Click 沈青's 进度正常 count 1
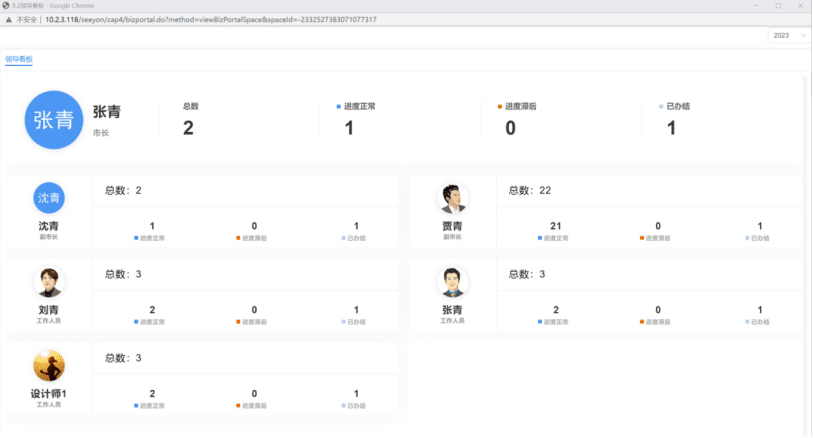This screenshot has height=438, width=813. pyautogui.click(x=152, y=226)
